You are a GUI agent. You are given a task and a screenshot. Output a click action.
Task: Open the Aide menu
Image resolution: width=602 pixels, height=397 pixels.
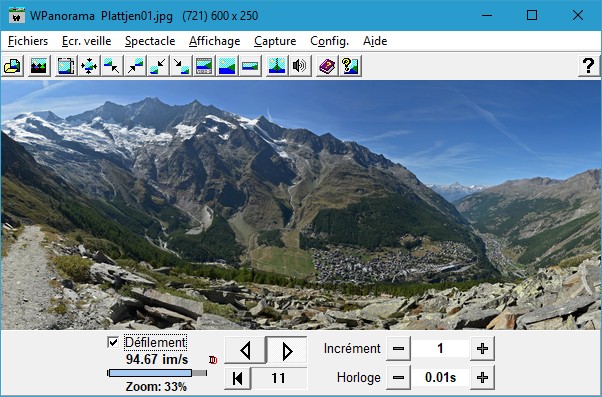(375, 41)
